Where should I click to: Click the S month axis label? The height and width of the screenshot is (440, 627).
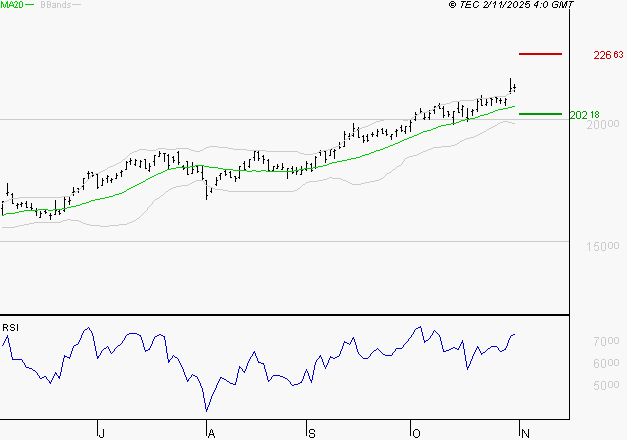[x=312, y=434]
